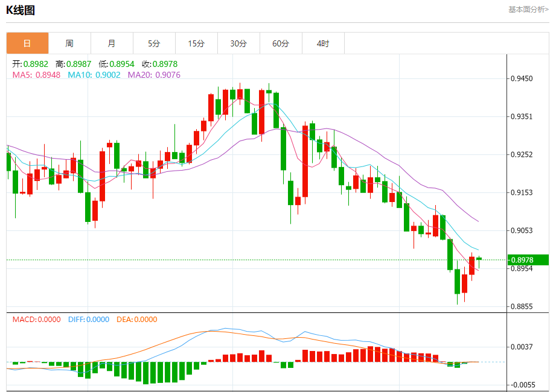This screenshot has width=556, height=392.
Task: Click the MA20: 0.9076 legend label
Action: pos(154,75)
